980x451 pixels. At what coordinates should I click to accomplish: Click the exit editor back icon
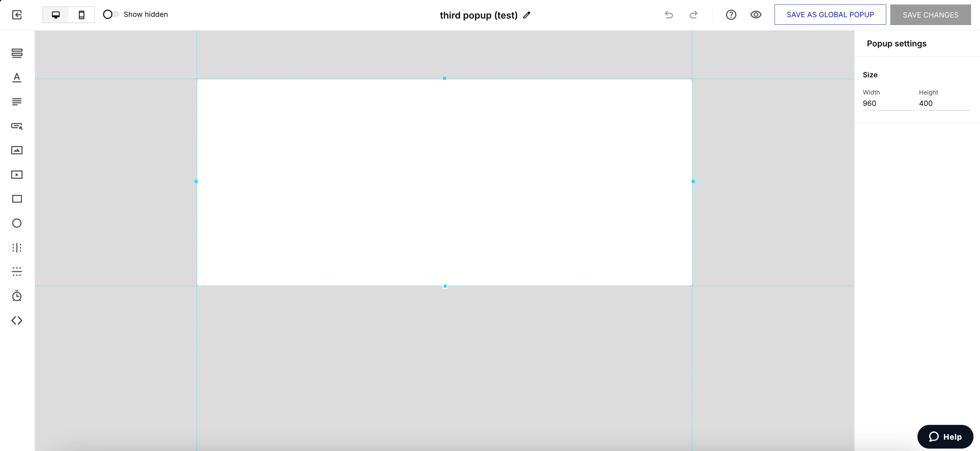pyautogui.click(x=17, y=15)
